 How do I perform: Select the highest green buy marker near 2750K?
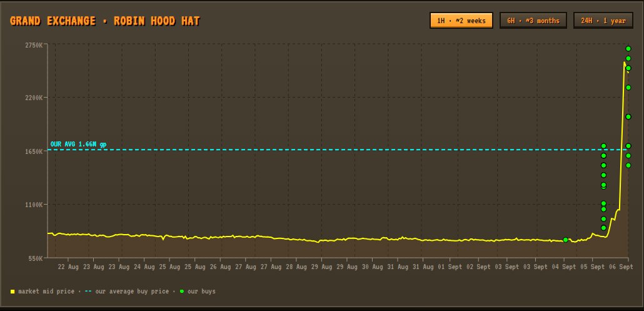coord(628,48)
